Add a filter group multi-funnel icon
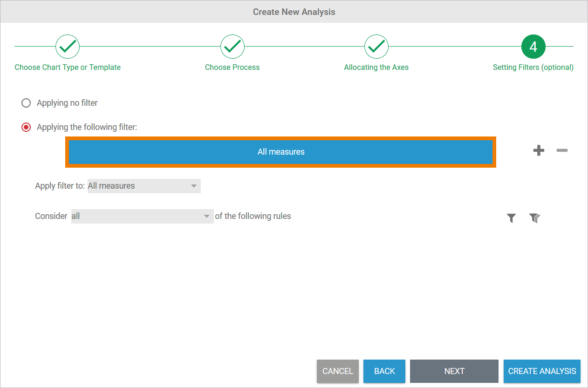588x388 pixels. pos(534,218)
